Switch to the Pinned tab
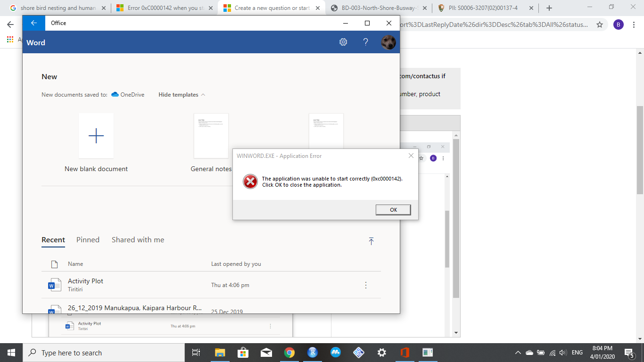644x362 pixels. pyautogui.click(x=88, y=240)
